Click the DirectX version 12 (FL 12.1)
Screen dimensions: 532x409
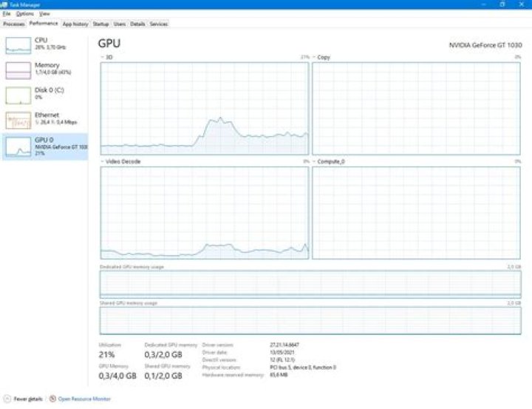[x=282, y=359]
